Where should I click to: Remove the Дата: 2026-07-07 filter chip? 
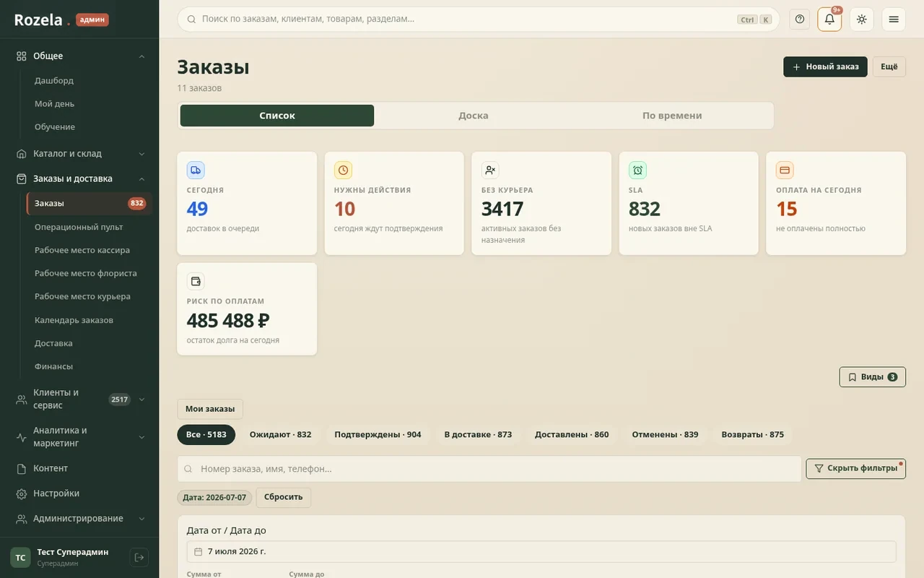tap(214, 498)
